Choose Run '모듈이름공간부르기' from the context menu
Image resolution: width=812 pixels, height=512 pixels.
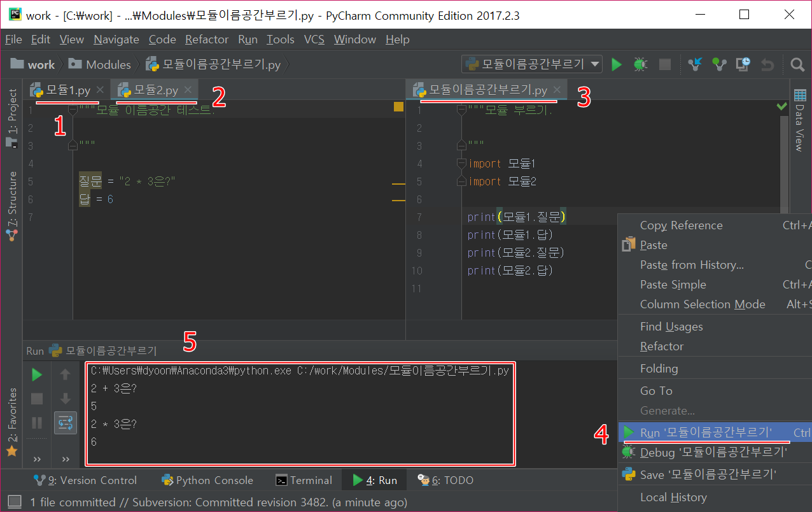click(x=706, y=433)
